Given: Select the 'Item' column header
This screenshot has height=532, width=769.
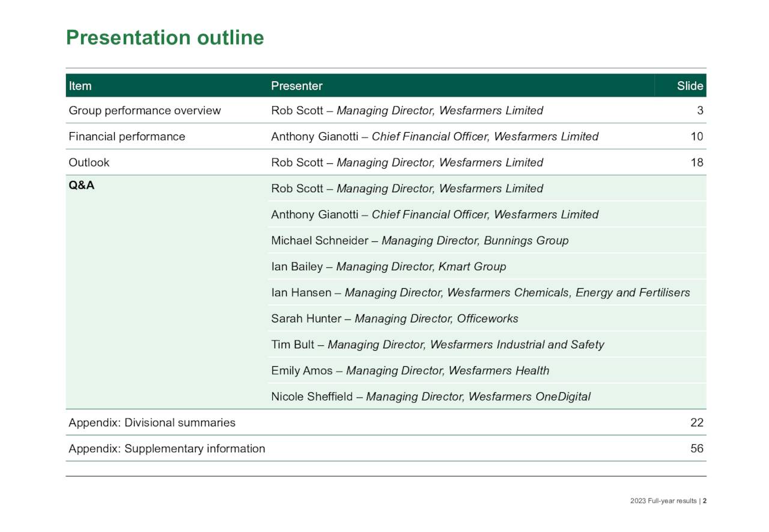Looking at the screenshot, I should pos(80,86).
